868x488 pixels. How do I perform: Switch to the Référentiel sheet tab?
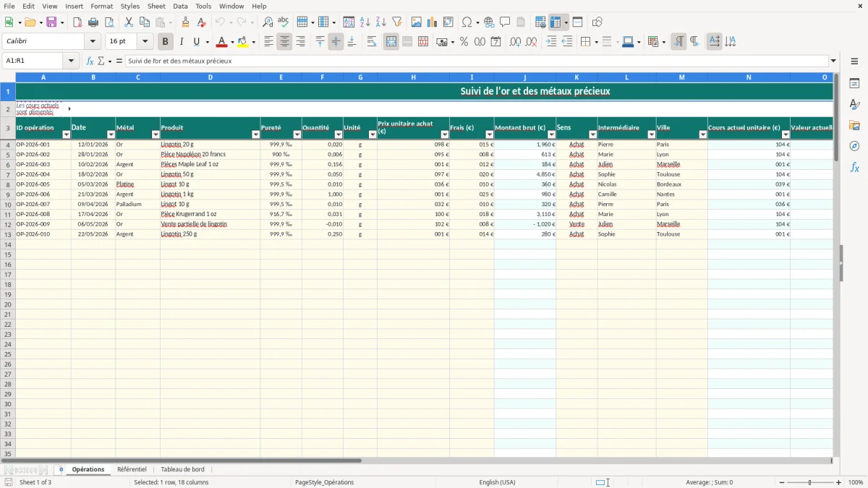(x=132, y=470)
